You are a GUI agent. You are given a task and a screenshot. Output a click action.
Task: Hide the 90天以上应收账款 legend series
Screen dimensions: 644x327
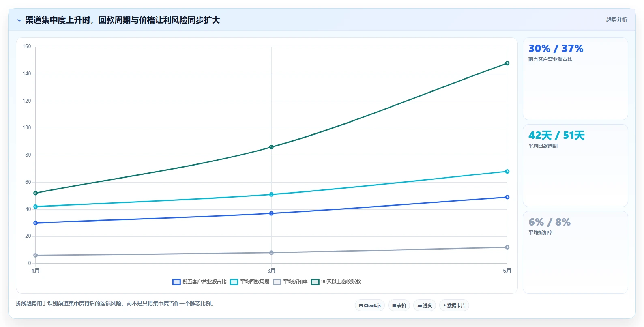click(x=336, y=282)
